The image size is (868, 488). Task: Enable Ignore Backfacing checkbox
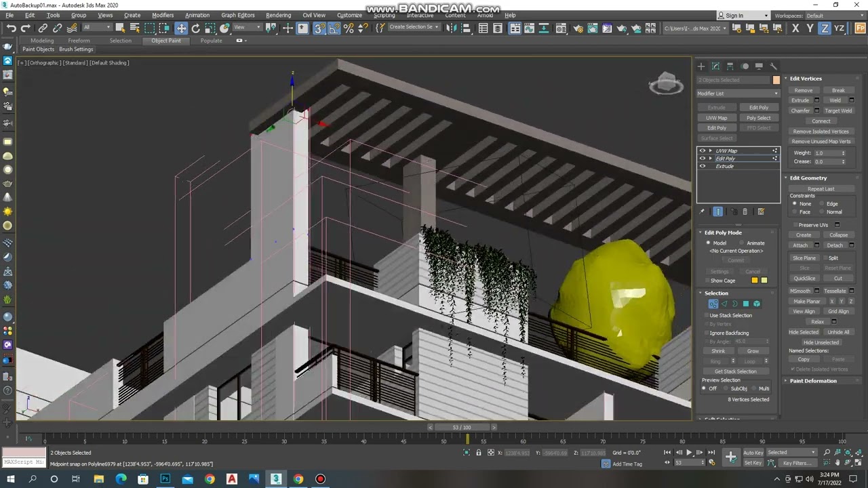tap(706, 333)
